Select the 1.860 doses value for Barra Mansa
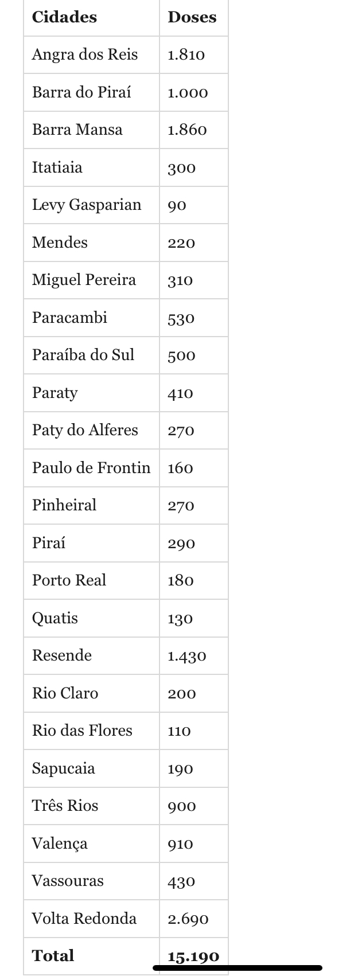The image size is (354, 980). click(x=187, y=130)
